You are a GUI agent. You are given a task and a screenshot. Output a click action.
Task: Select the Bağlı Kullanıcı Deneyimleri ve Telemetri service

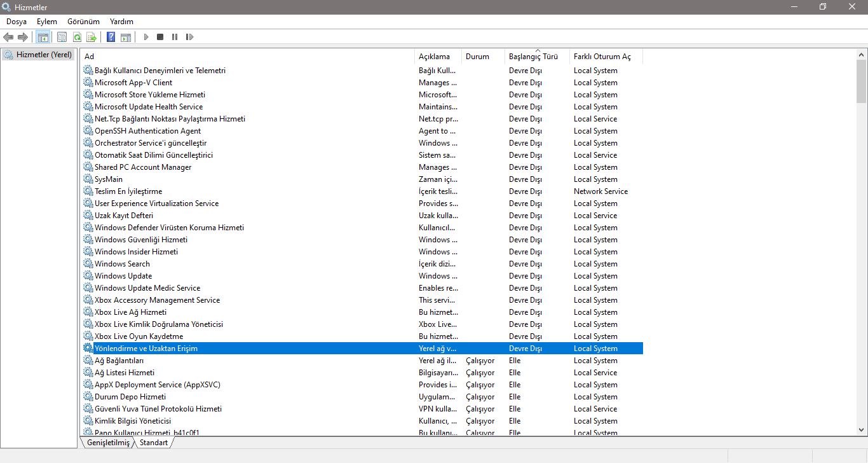pos(362,71)
